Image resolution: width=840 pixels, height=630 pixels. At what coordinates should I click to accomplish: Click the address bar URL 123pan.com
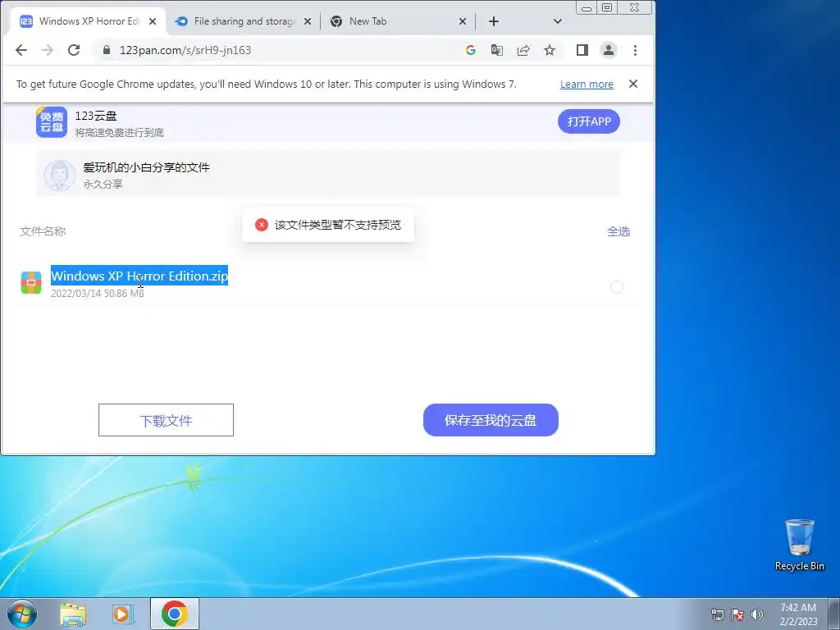click(x=185, y=50)
